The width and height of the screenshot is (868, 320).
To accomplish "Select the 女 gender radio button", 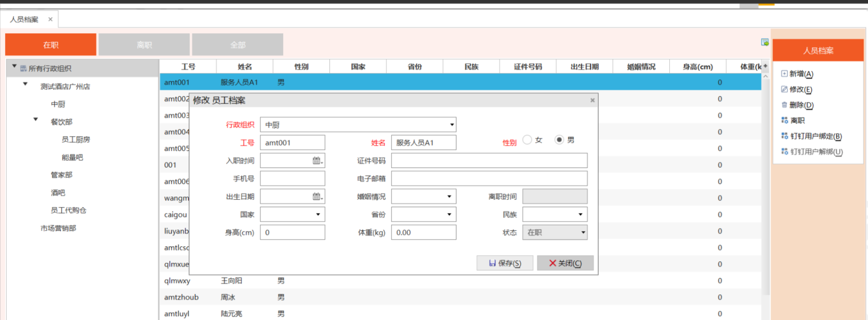I will [x=527, y=140].
